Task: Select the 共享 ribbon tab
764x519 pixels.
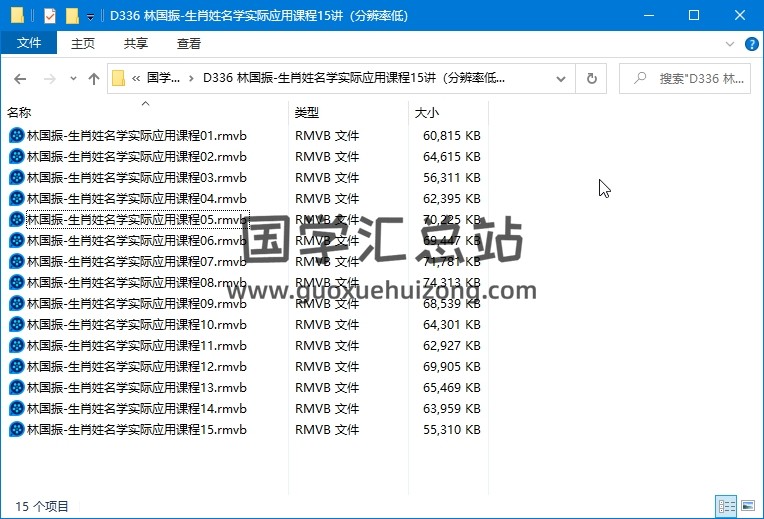Action: coord(136,43)
